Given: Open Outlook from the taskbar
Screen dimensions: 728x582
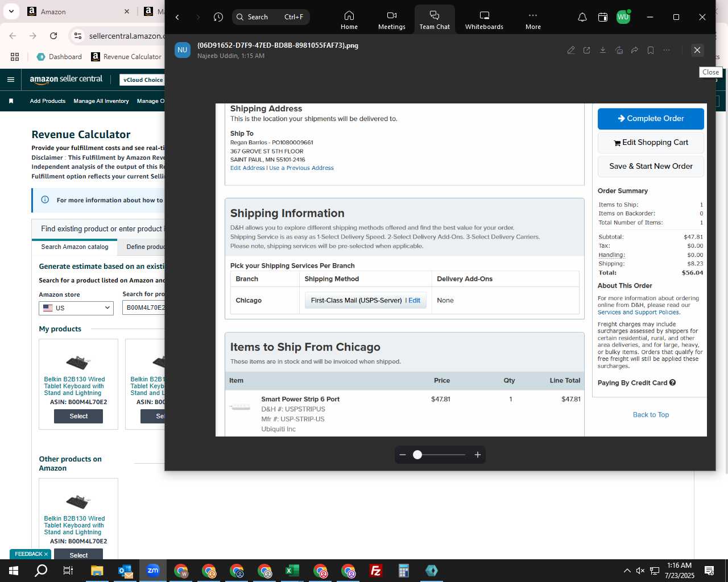Looking at the screenshot, I should pos(125,571).
